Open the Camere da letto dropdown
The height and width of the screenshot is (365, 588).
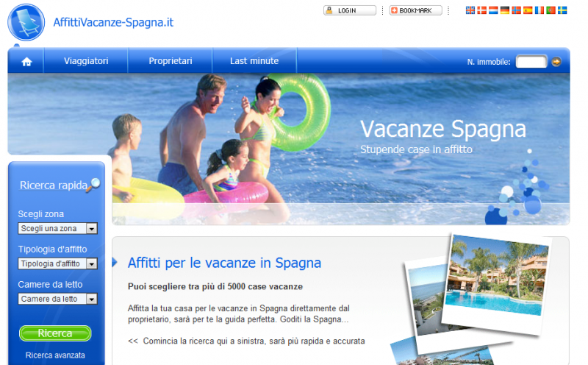click(58, 299)
